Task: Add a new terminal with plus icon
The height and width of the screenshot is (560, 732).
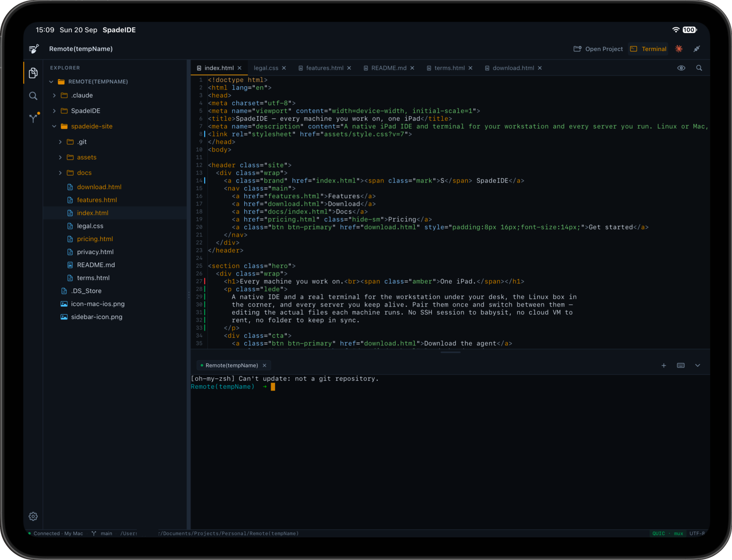Action: coord(664,366)
